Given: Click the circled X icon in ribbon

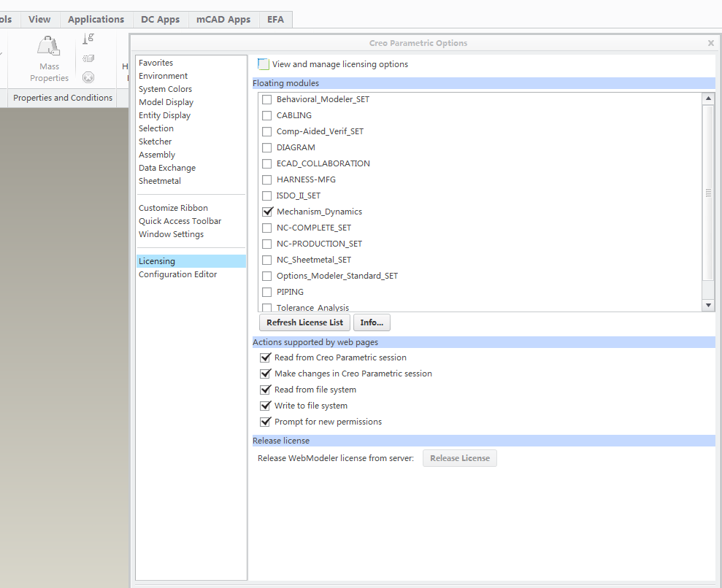Looking at the screenshot, I should click(88, 77).
